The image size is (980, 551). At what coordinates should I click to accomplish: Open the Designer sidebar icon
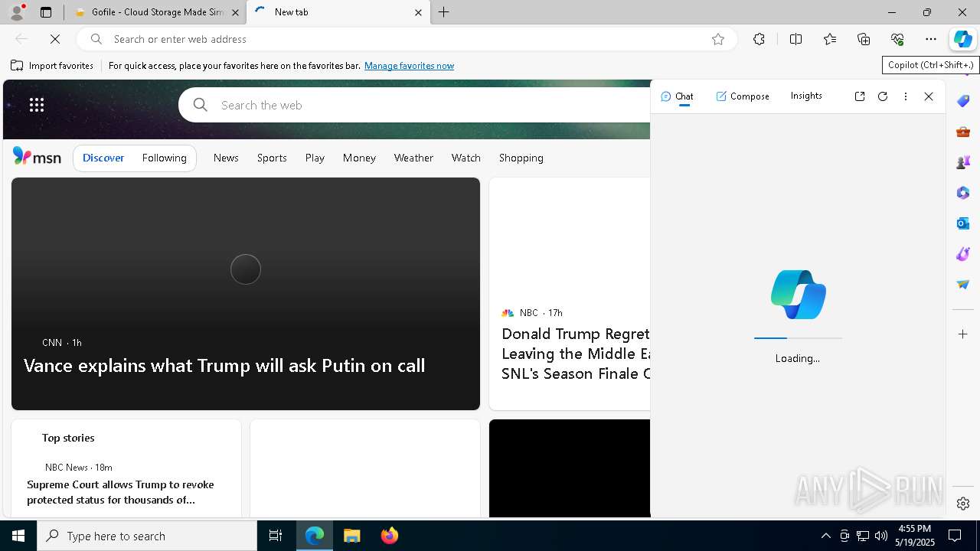click(963, 254)
